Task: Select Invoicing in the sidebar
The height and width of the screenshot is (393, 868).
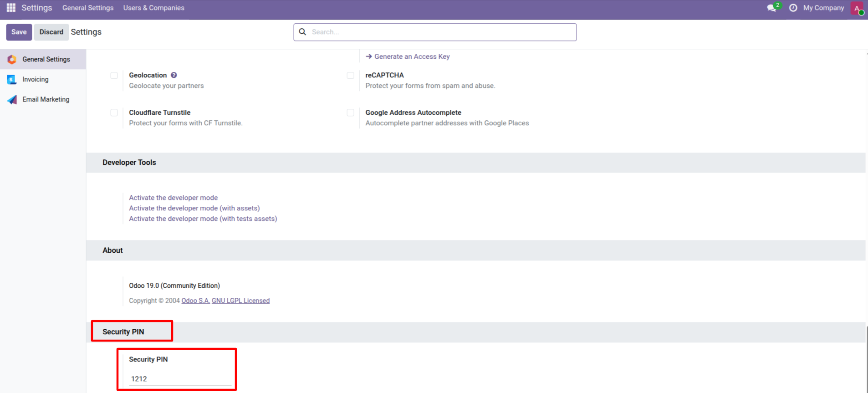Action: 43,79
